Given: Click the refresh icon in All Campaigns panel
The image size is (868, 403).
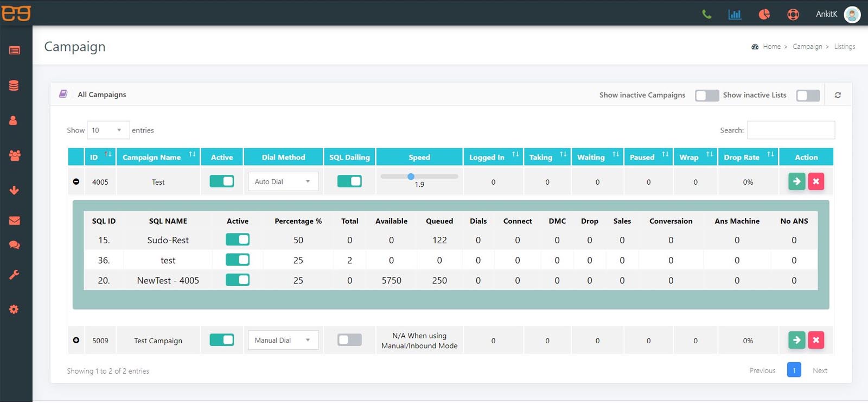Looking at the screenshot, I should point(838,95).
